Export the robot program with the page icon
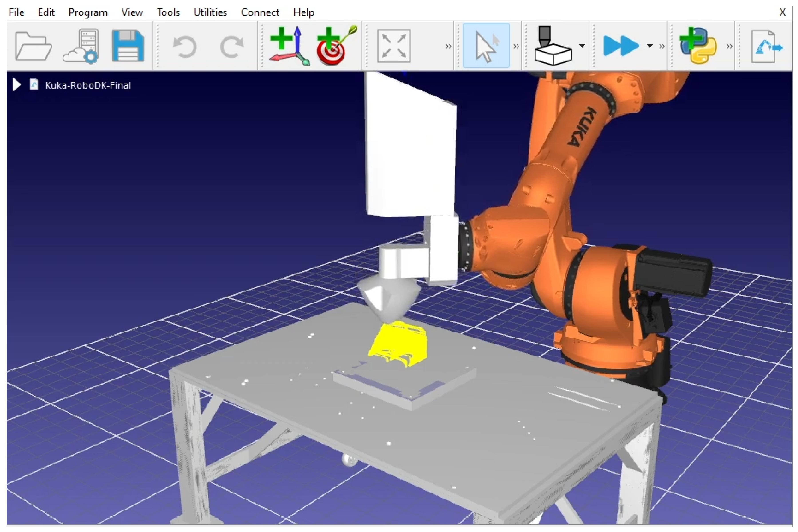 point(766,47)
